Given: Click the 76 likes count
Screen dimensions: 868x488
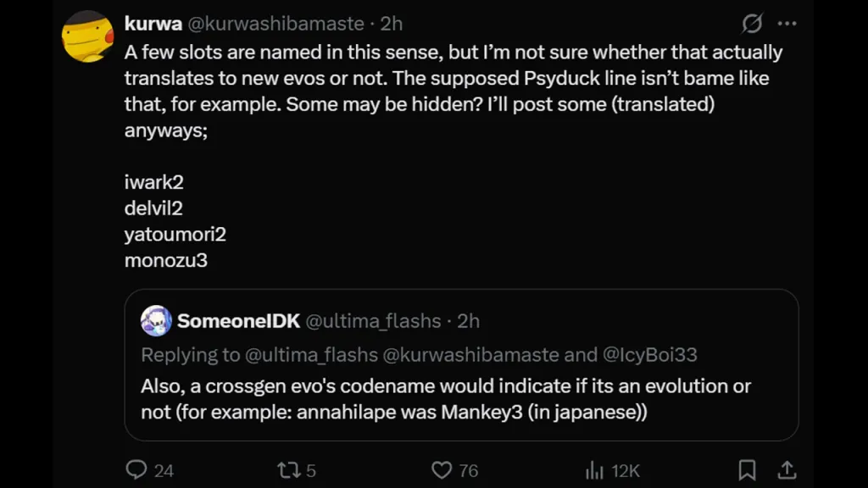Looking at the screenshot, I should pos(468,471).
